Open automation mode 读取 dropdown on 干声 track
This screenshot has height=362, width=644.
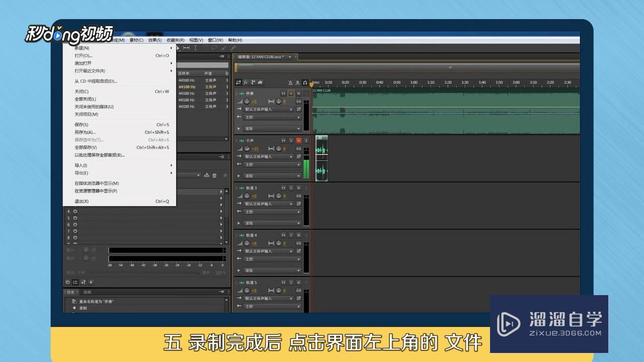pyautogui.click(x=272, y=176)
